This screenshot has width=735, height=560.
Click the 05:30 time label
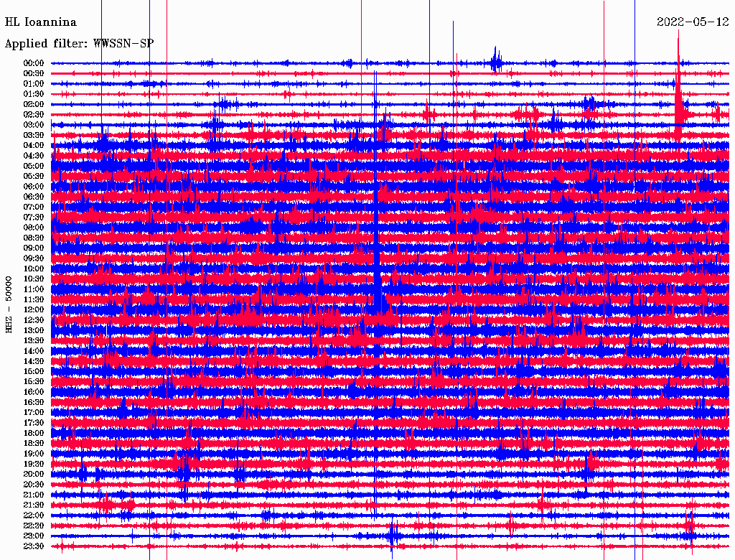[34, 177]
